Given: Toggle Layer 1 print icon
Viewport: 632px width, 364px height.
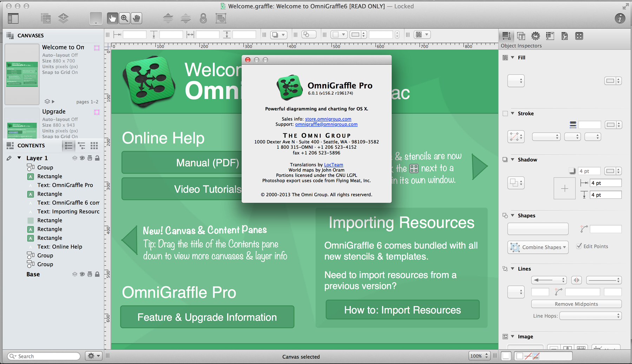Looking at the screenshot, I should 90,158.
